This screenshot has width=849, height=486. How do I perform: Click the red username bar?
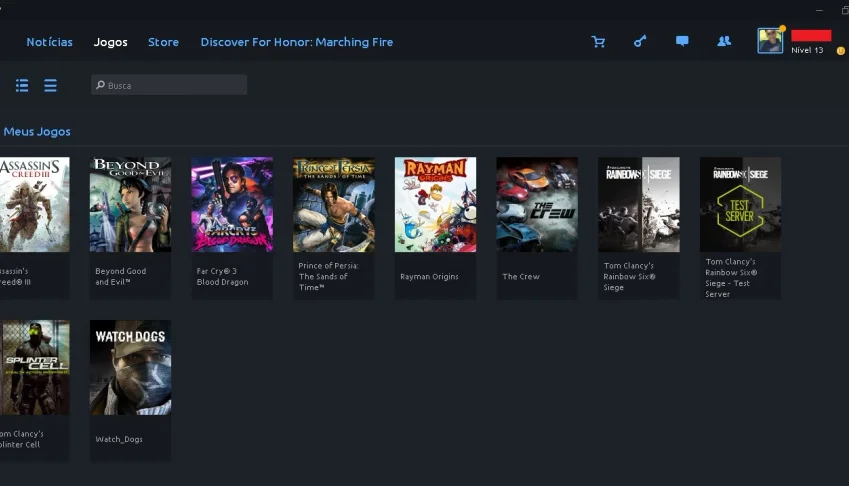pos(811,36)
